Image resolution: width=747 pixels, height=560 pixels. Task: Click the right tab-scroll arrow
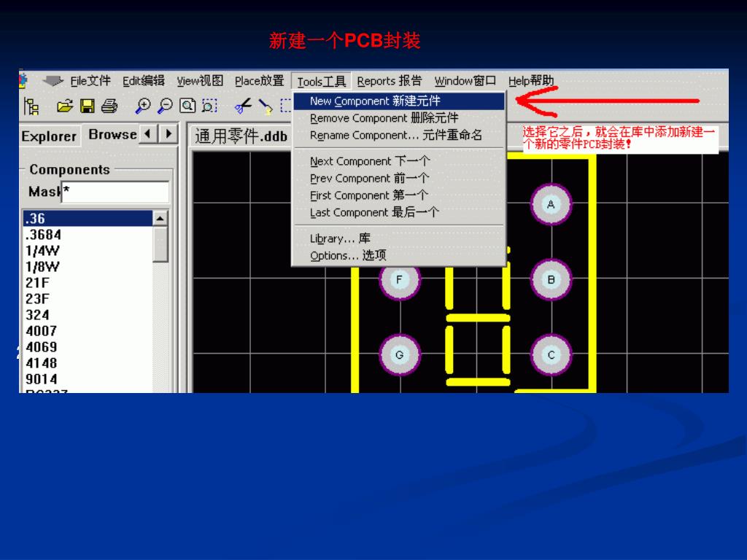click(169, 134)
